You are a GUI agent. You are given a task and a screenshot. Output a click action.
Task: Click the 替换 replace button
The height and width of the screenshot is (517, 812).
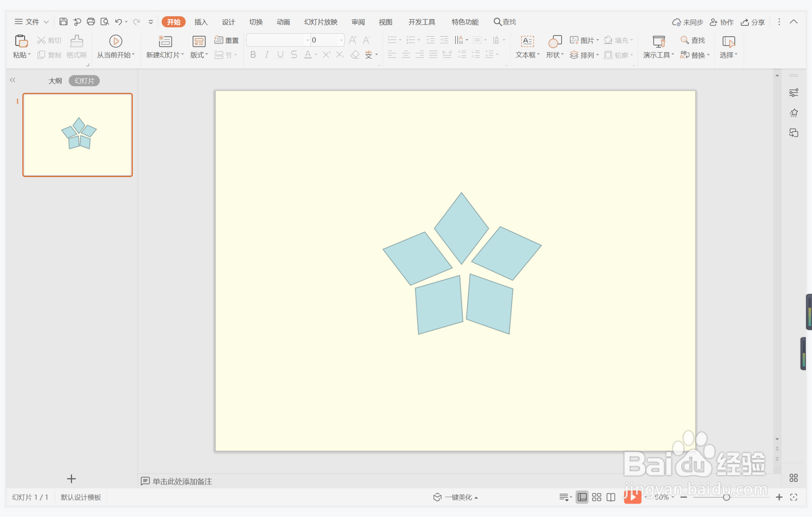click(x=695, y=55)
